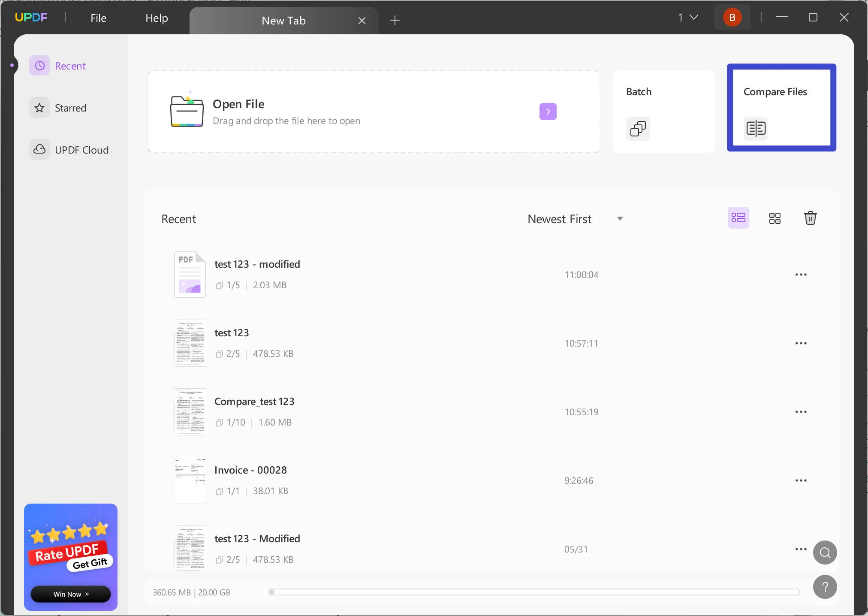
Task: Select the list view icon
Action: click(738, 218)
